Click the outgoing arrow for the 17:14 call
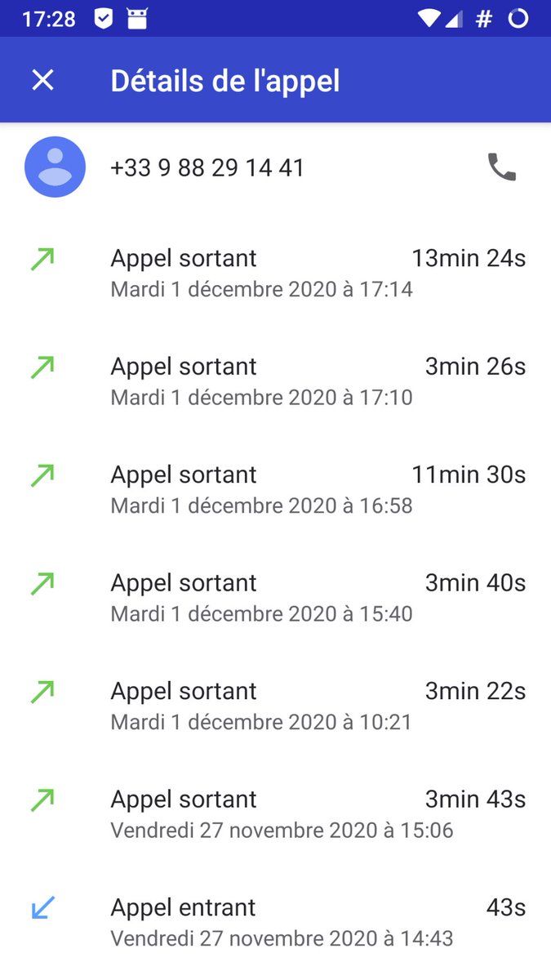551x980 pixels. tap(42, 259)
